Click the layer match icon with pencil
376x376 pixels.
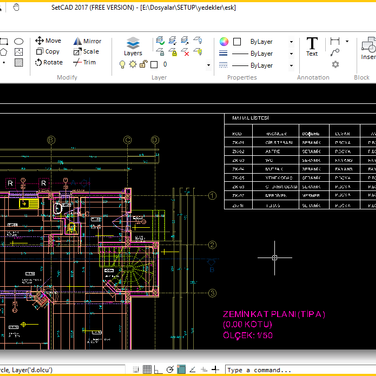(173, 41)
